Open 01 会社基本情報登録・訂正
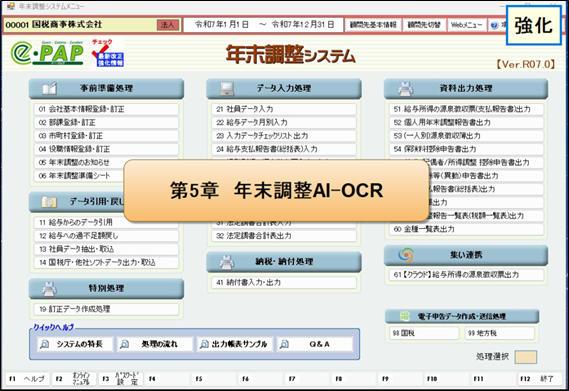Screen dimensions: 569x391 point(106,109)
